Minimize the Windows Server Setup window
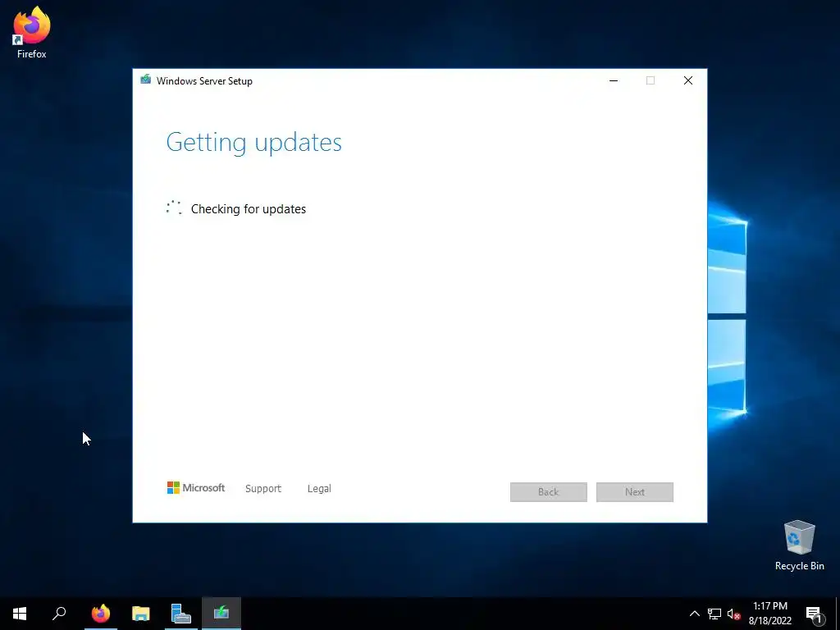The height and width of the screenshot is (630, 840). pyautogui.click(x=614, y=80)
